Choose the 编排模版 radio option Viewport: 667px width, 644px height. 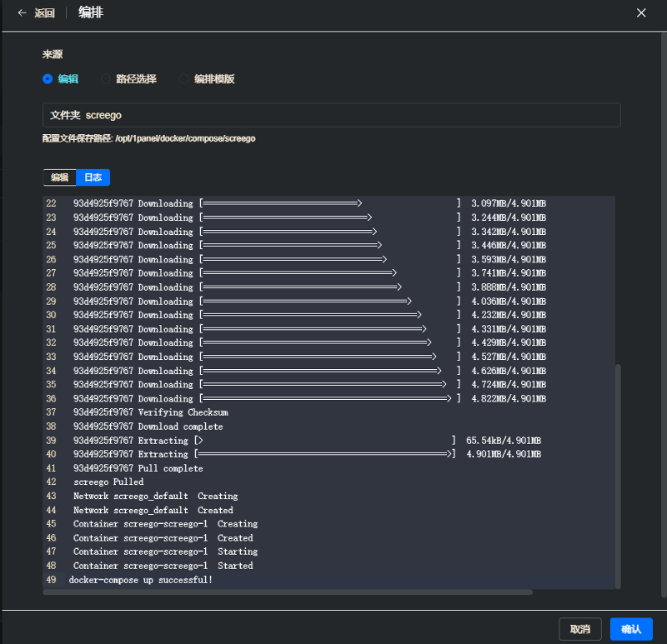[x=183, y=79]
